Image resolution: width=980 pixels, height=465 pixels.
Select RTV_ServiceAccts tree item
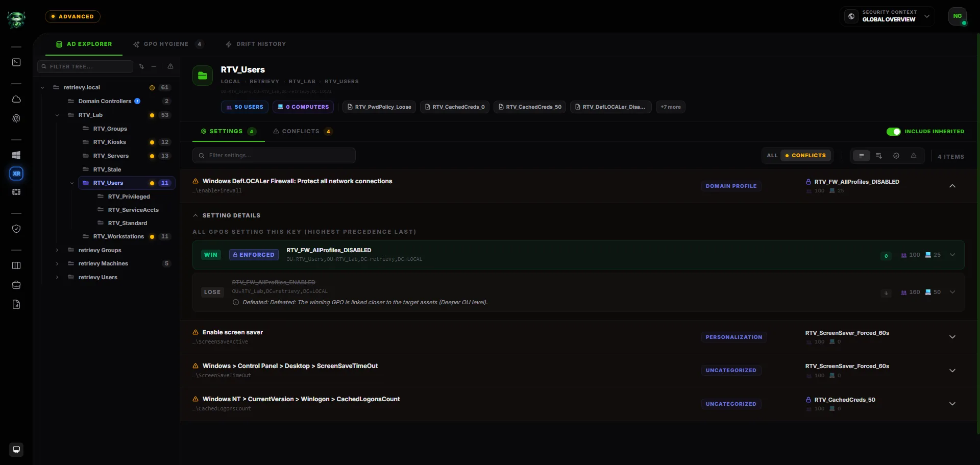(x=133, y=210)
